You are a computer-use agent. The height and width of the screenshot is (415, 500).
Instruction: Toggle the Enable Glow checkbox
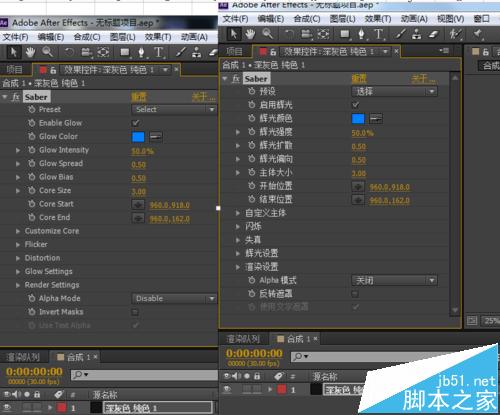pyautogui.click(x=135, y=123)
